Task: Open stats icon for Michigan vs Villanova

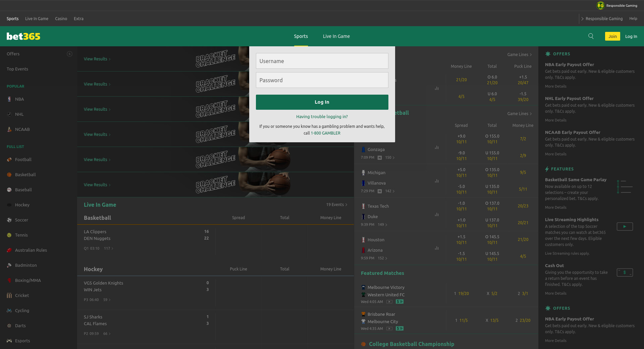Action: (436, 181)
